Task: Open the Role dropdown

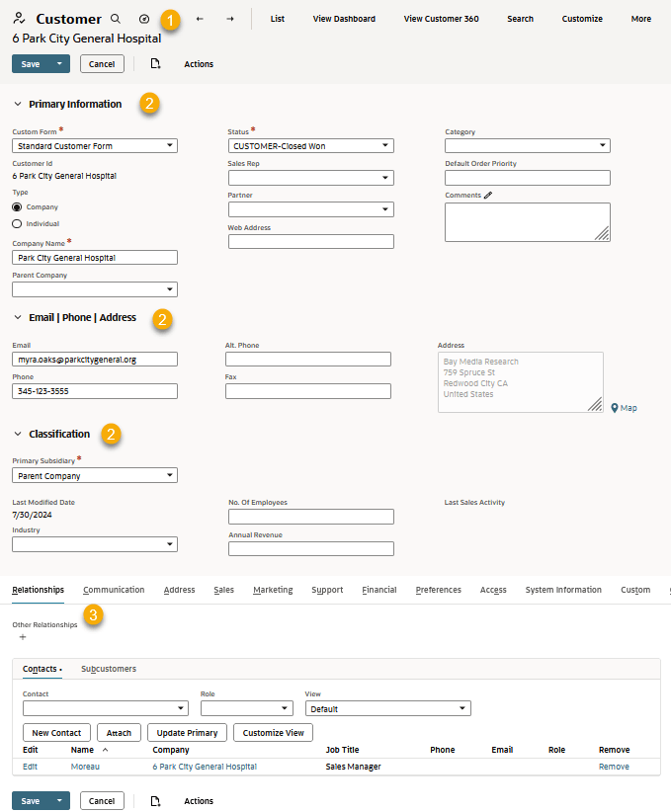Action: pos(247,708)
